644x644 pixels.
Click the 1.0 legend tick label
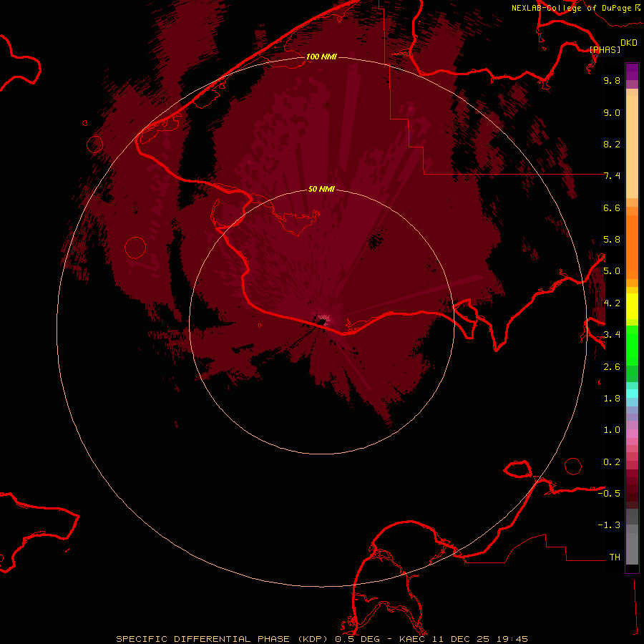point(612,430)
